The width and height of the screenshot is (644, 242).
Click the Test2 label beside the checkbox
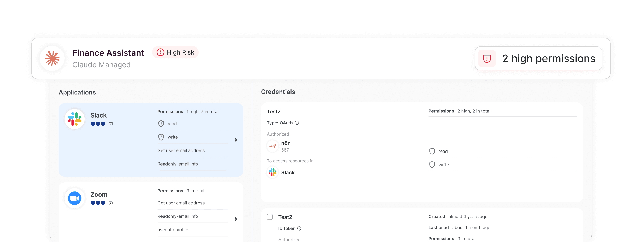point(285,217)
